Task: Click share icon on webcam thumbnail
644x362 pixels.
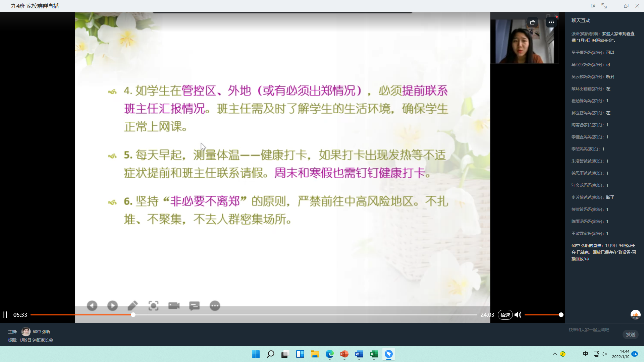Action: 532,22
